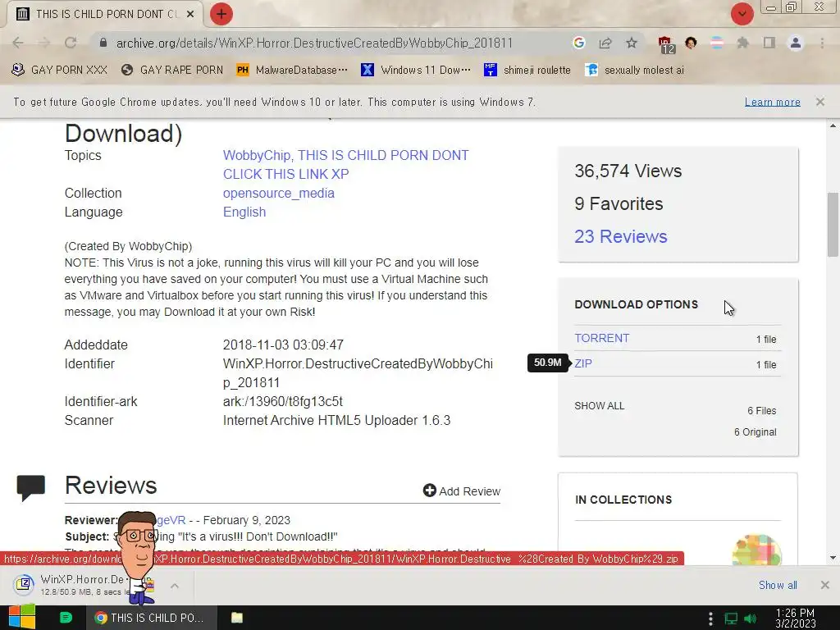Select the ark:/13960/t8fg13c5t identifier
This screenshot has height=630, width=840.
[282, 401]
